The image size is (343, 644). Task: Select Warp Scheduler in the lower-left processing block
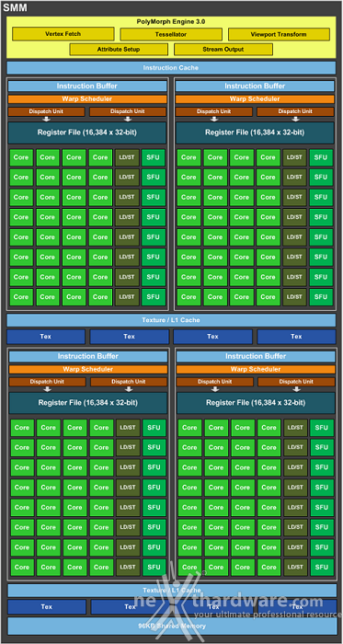click(x=88, y=369)
